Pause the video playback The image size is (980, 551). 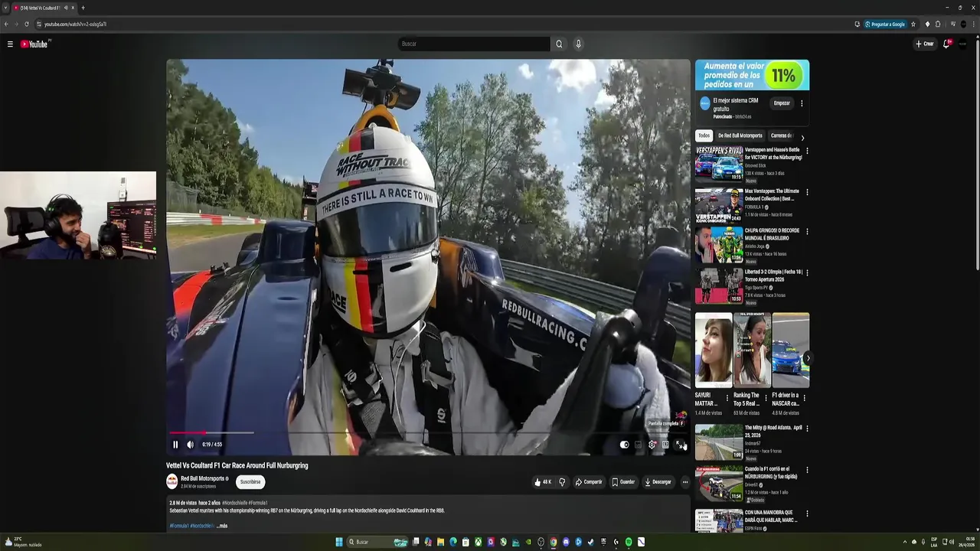175,445
